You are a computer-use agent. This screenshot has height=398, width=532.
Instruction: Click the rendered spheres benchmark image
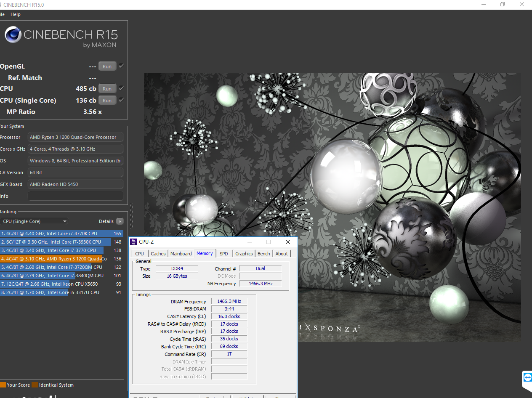(x=332, y=207)
